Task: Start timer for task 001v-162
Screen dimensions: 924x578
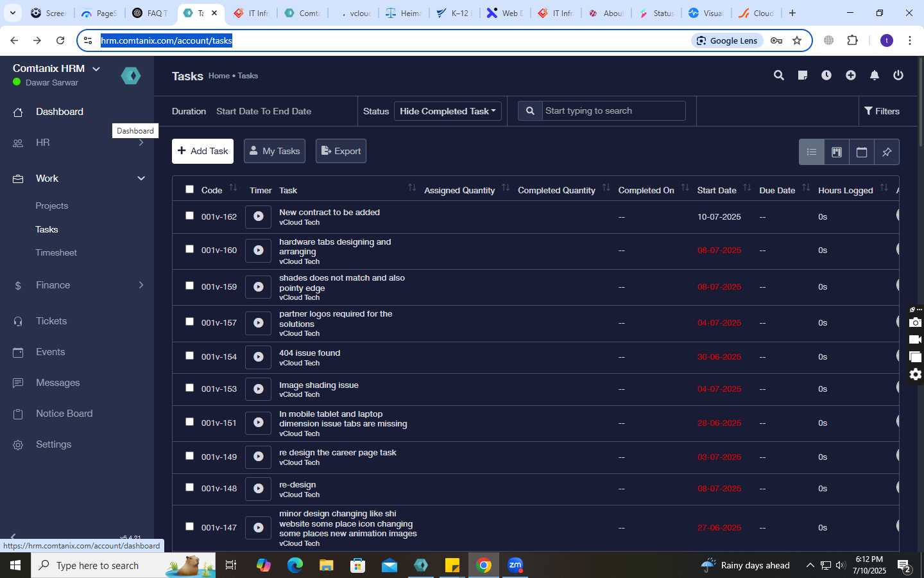Action: tap(259, 216)
